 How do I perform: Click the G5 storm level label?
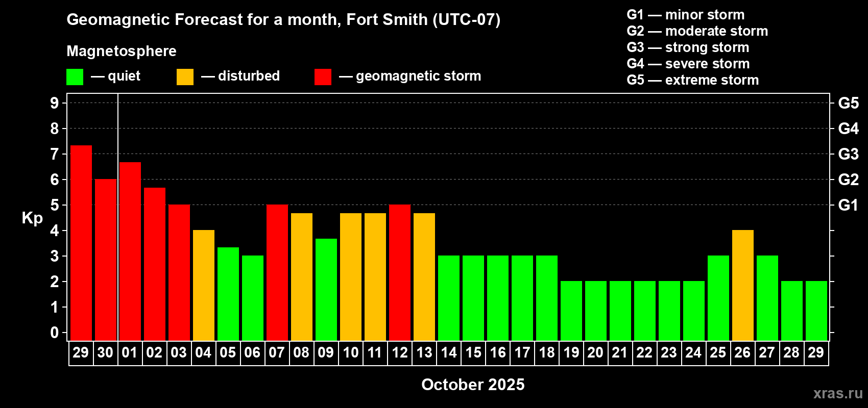848,103
